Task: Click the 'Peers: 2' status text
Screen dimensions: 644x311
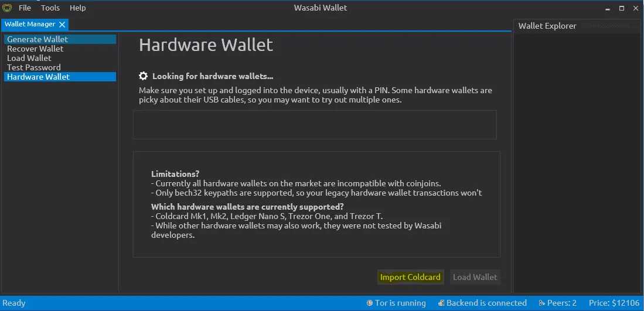Action: pyautogui.click(x=562, y=303)
